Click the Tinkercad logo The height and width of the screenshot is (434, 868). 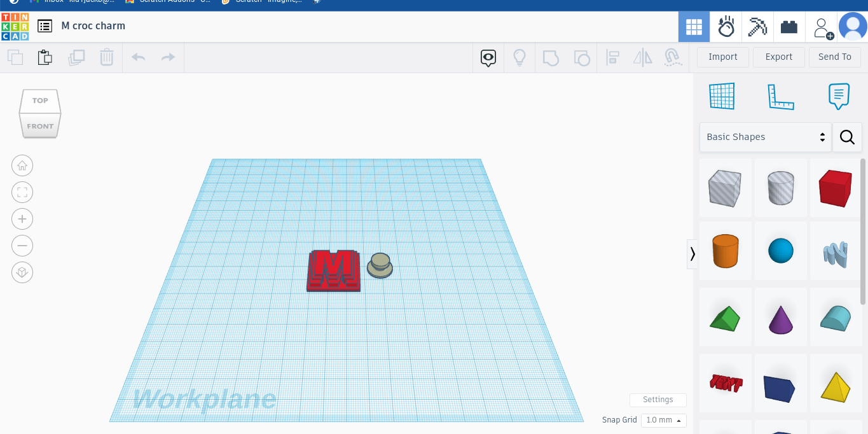(15, 26)
